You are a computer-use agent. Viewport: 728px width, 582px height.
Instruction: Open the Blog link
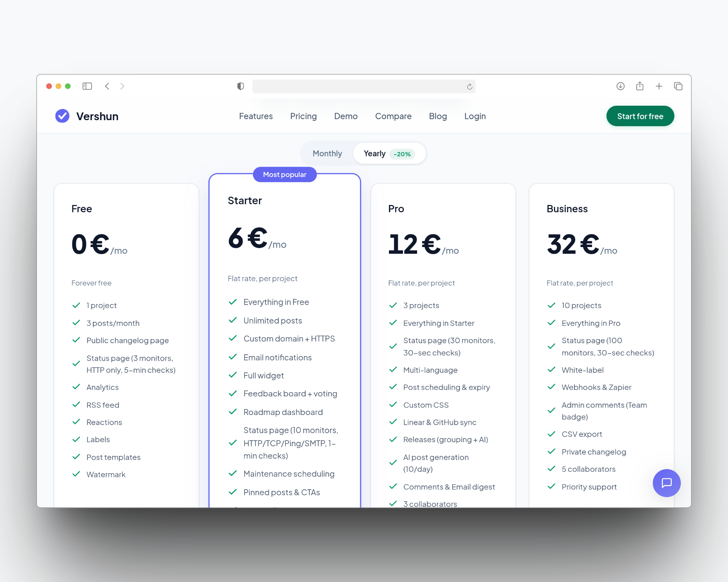pyautogui.click(x=438, y=116)
